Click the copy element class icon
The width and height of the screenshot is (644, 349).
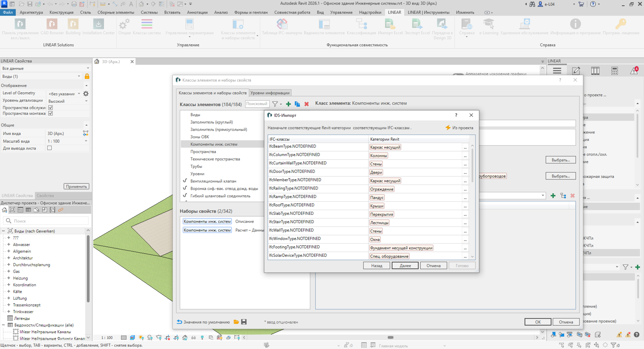[297, 104]
